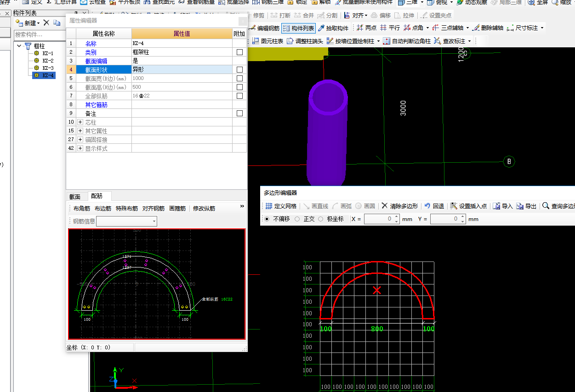Toggle the 构件列表 toolbar button
The height and width of the screenshot is (392, 575).
[299, 28]
